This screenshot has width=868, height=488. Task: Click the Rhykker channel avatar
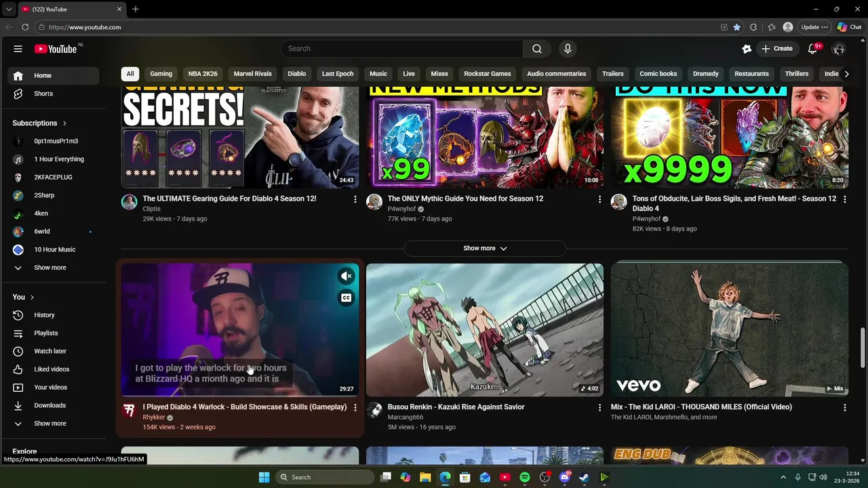click(x=129, y=410)
